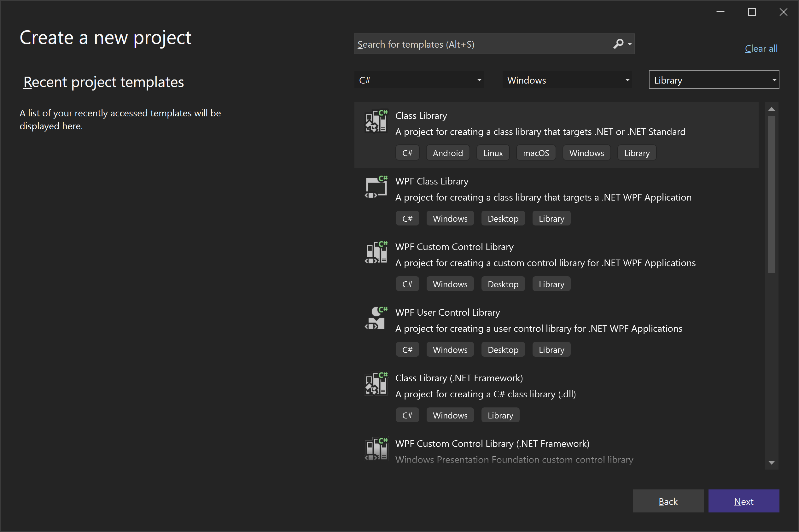Select Class Library (.NET Framework) title
Screen dimensions: 799x532
tap(459, 378)
